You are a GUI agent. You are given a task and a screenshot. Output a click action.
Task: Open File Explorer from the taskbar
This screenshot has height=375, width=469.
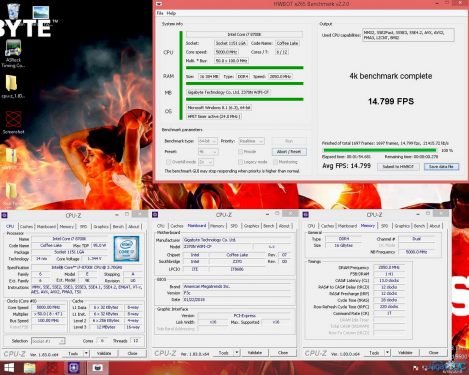pyautogui.click(x=30, y=368)
